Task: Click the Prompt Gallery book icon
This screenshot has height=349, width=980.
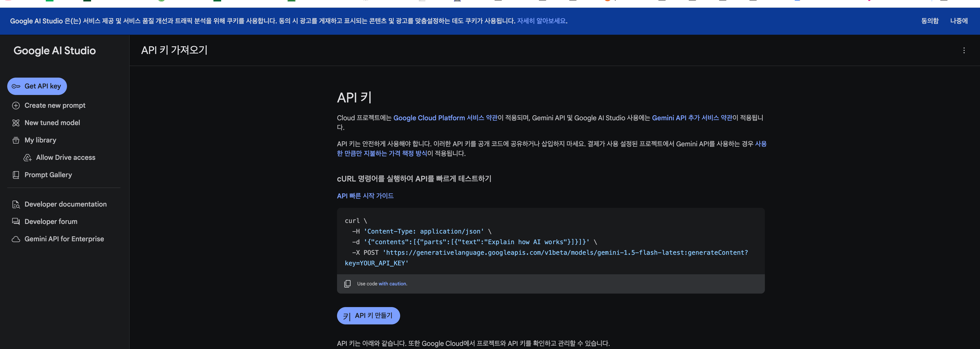Action: tap(16, 175)
